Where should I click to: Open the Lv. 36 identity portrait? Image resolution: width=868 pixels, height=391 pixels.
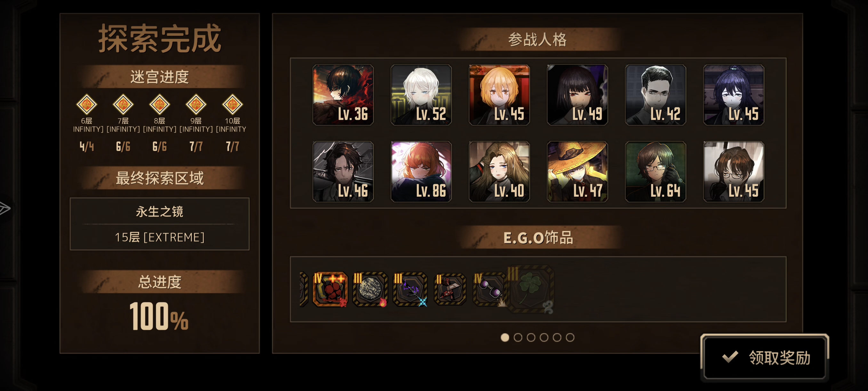coord(343,95)
